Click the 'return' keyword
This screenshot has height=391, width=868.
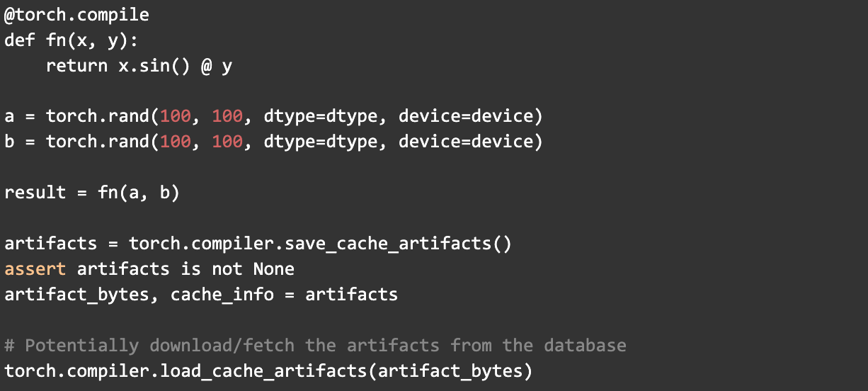[x=76, y=65]
